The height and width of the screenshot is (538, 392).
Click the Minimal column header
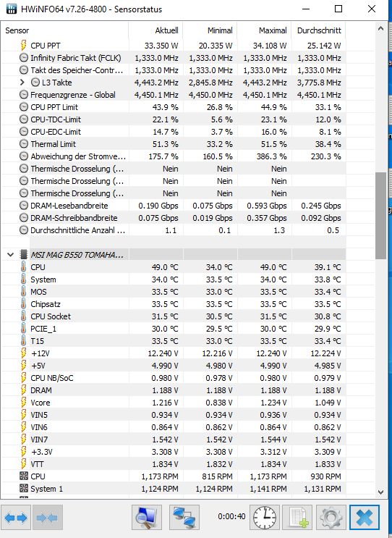pos(210,30)
